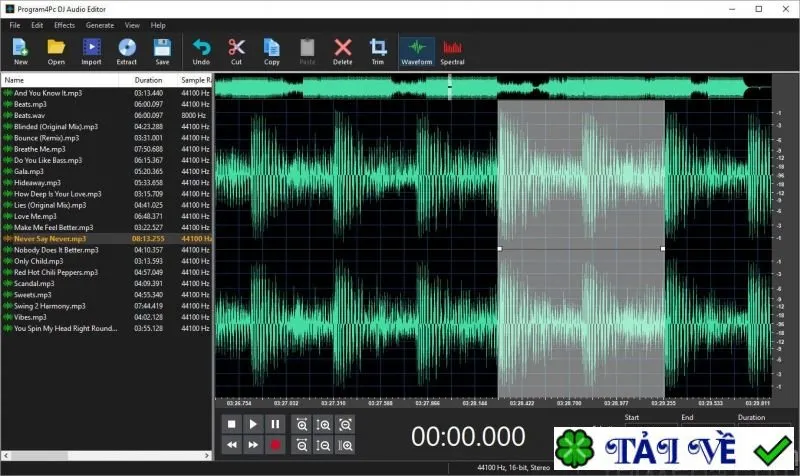Click the right selection handle in waveform
800x476 pixels.
pyautogui.click(x=662, y=248)
